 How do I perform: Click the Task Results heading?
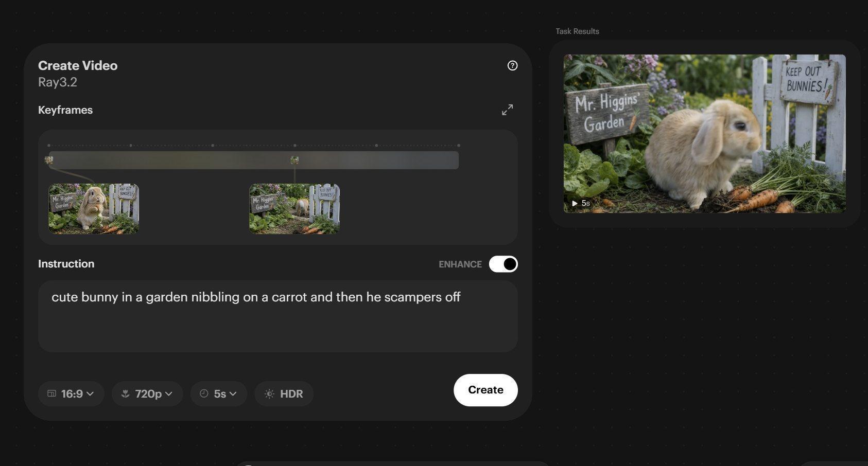pos(577,31)
